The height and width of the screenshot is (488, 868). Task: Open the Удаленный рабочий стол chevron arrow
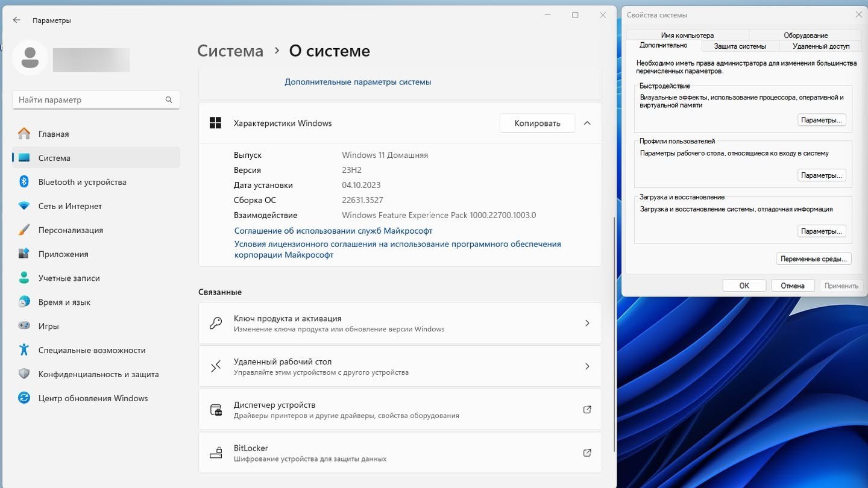(587, 366)
